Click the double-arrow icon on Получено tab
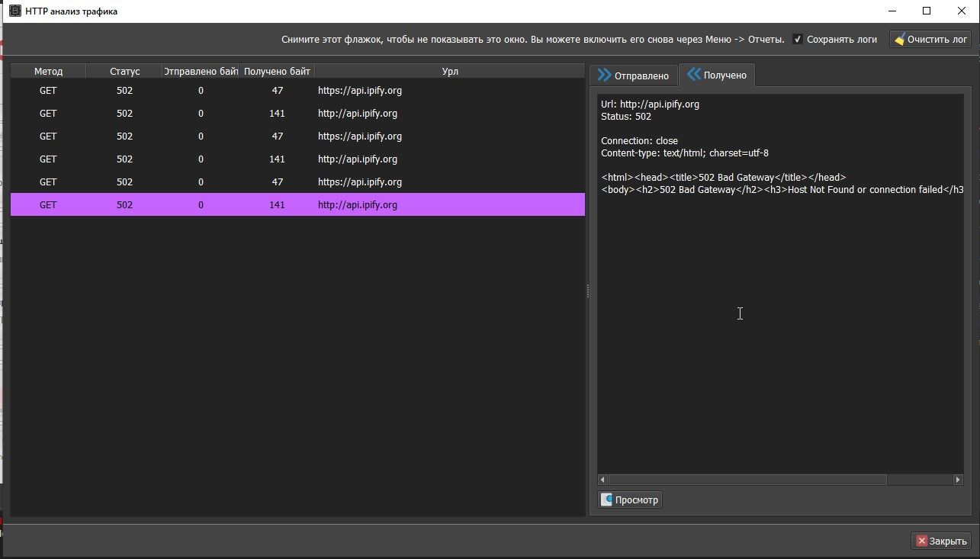This screenshot has width=980, height=559. 694,75
